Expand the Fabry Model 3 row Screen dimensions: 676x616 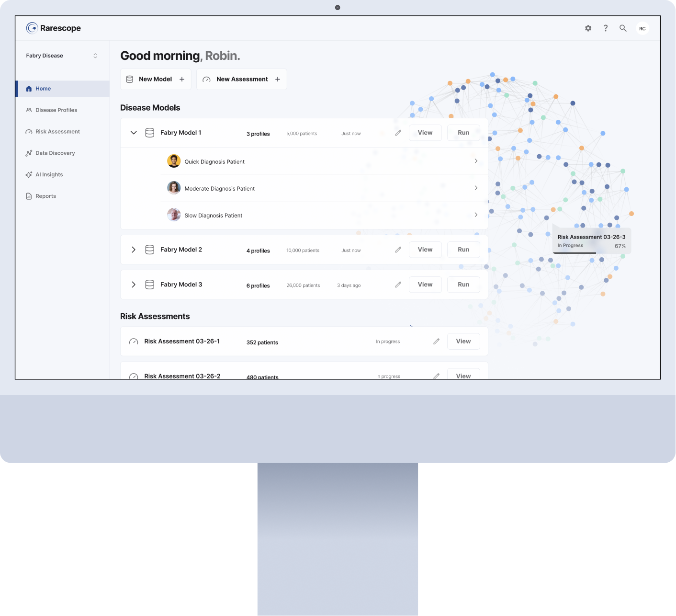click(x=134, y=285)
